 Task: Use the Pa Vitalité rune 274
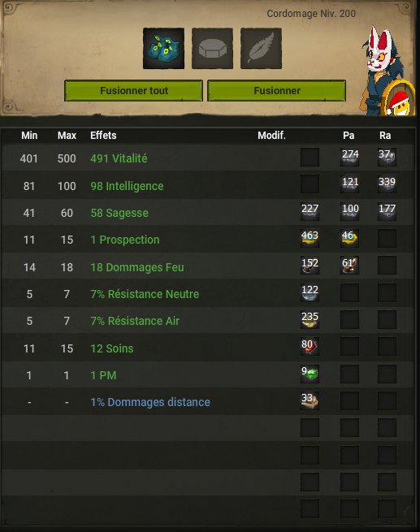point(350,157)
